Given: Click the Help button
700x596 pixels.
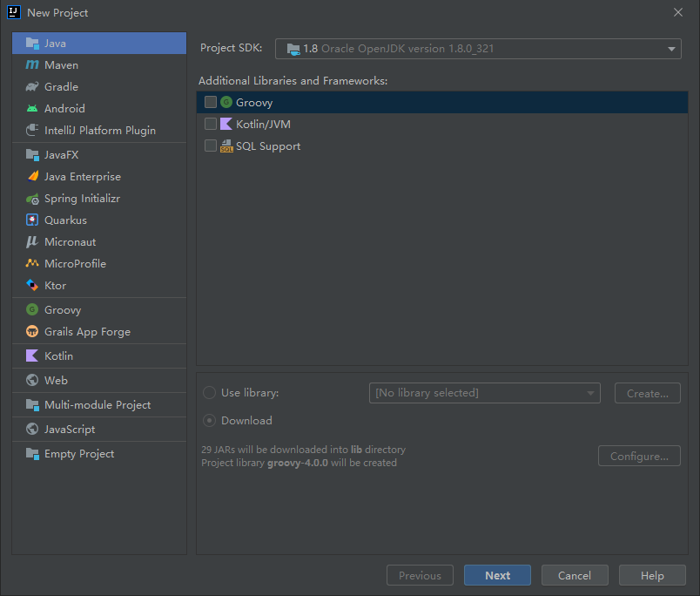Looking at the screenshot, I should 652,575.
